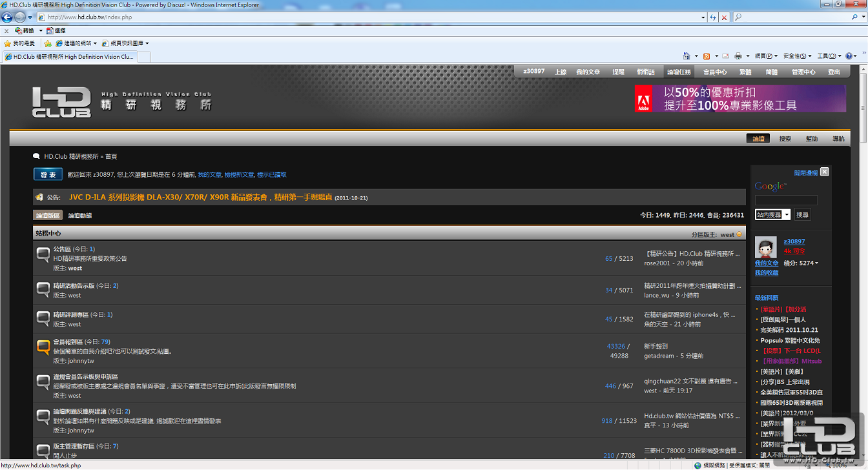This screenshot has width=868, height=470.
Task: Open the JVC D-ILA announcement link
Action: [200, 197]
